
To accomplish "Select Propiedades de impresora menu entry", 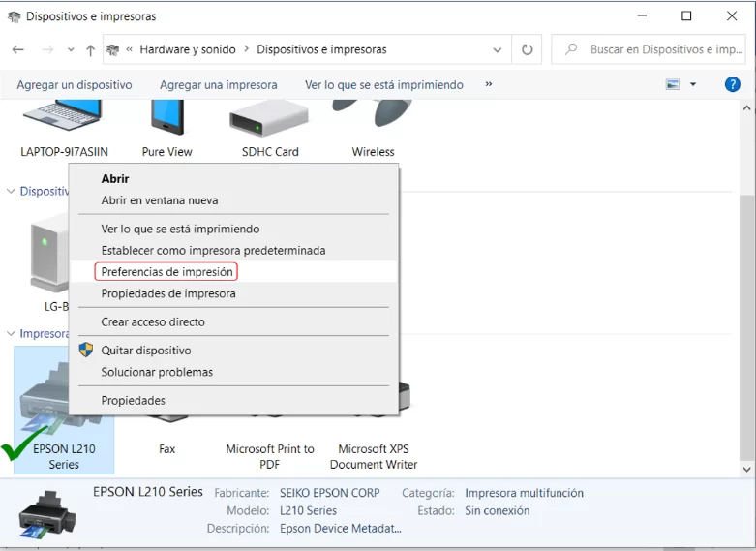I will click(x=168, y=293).
